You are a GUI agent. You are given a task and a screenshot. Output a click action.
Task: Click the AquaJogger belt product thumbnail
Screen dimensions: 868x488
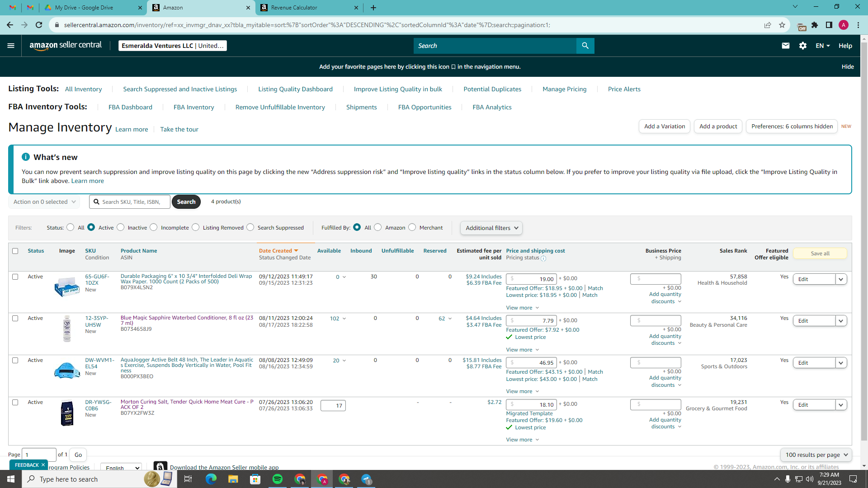coord(67,370)
